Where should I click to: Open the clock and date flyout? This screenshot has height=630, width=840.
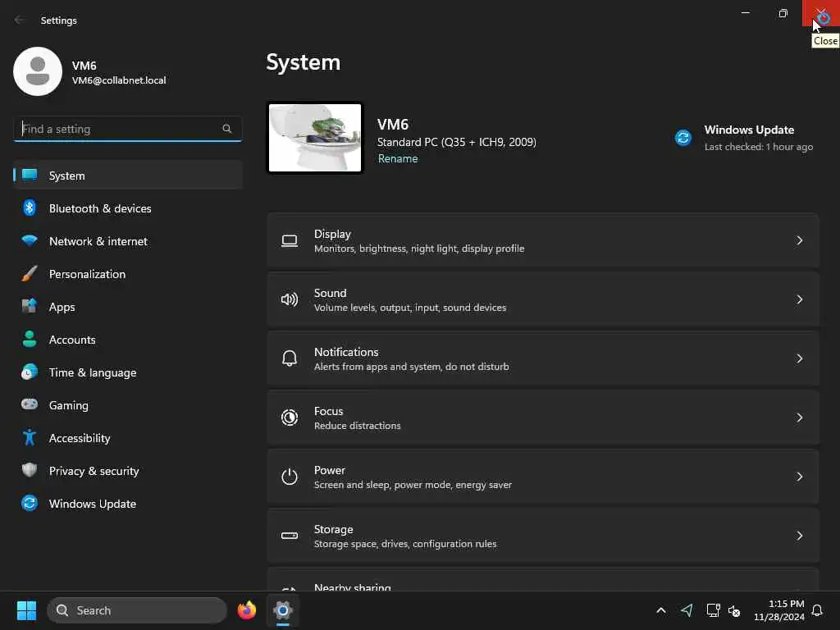(779, 610)
